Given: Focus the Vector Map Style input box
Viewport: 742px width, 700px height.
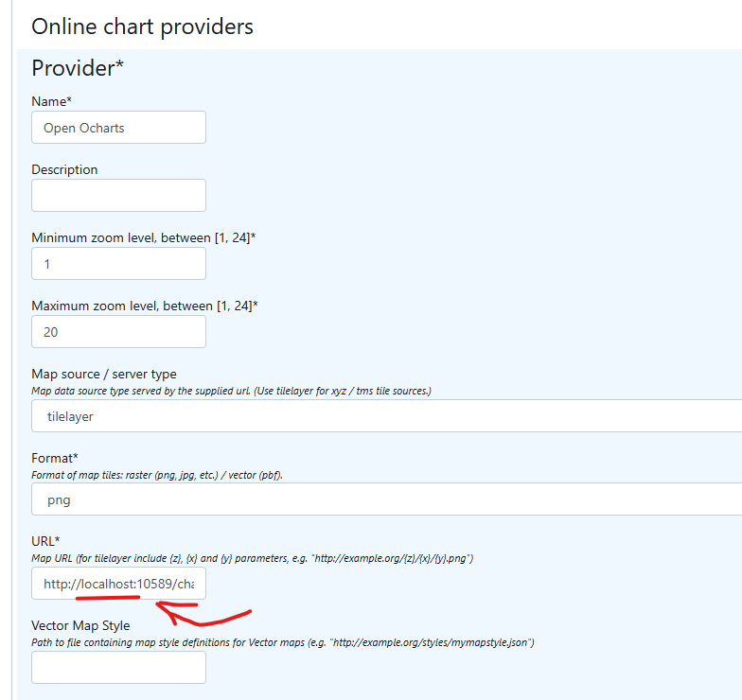Looking at the screenshot, I should [x=118, y=668].
